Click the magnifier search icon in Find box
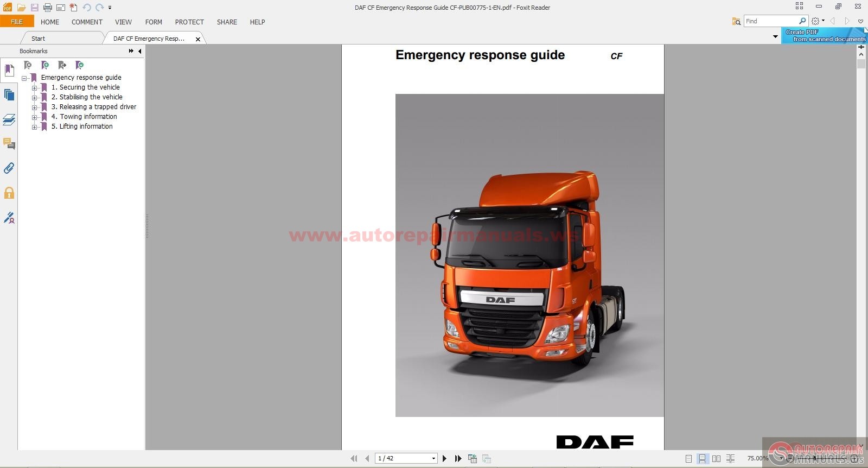Viewport: 868px width, 468px height. pyautogui.click(x=803, y=21)
